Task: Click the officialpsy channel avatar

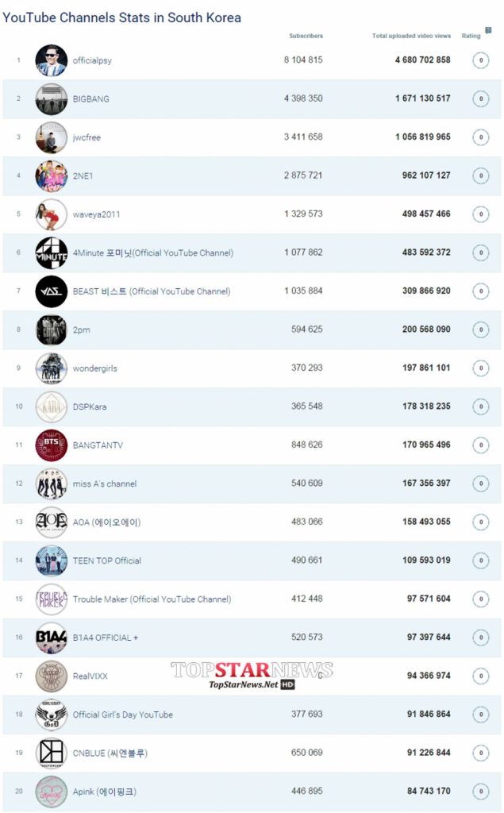Action: pos(52,60)
